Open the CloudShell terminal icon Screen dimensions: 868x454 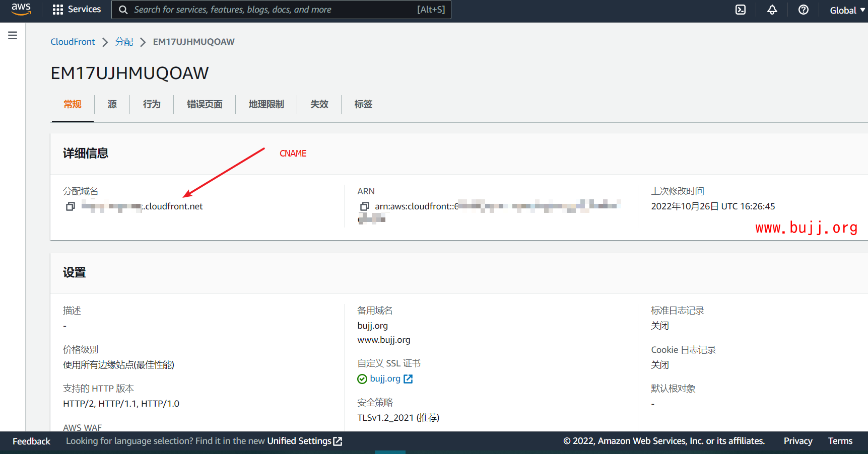(741, 10)
